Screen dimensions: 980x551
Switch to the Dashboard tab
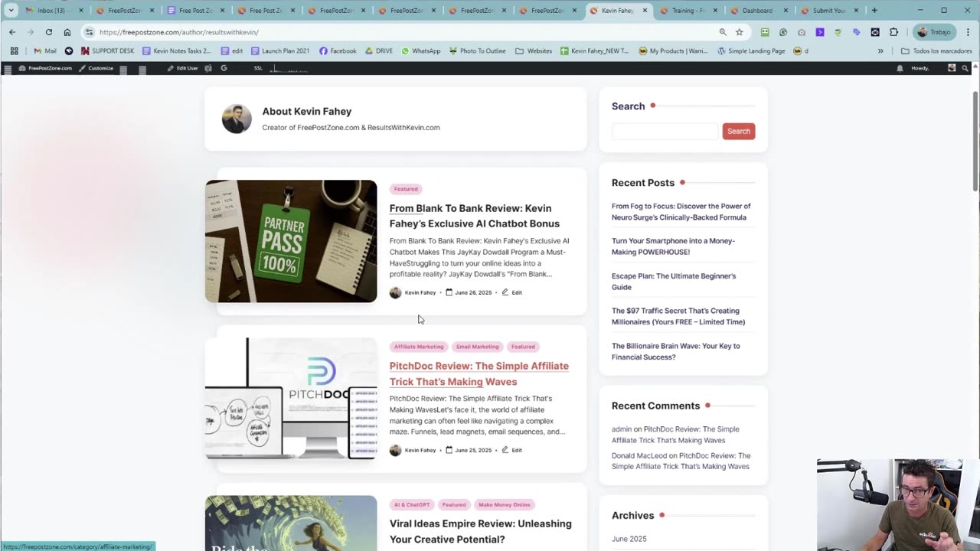point(756,11)
